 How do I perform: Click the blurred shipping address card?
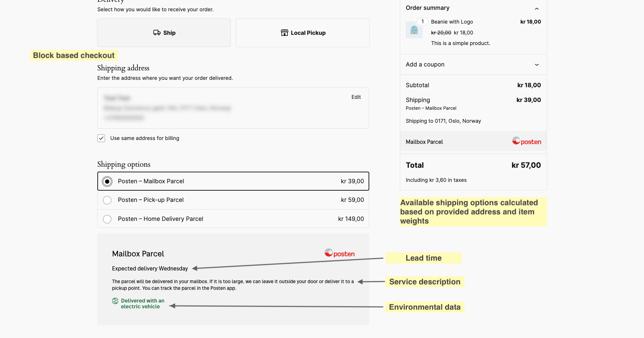pyautogui.click(x=233, y=108)
